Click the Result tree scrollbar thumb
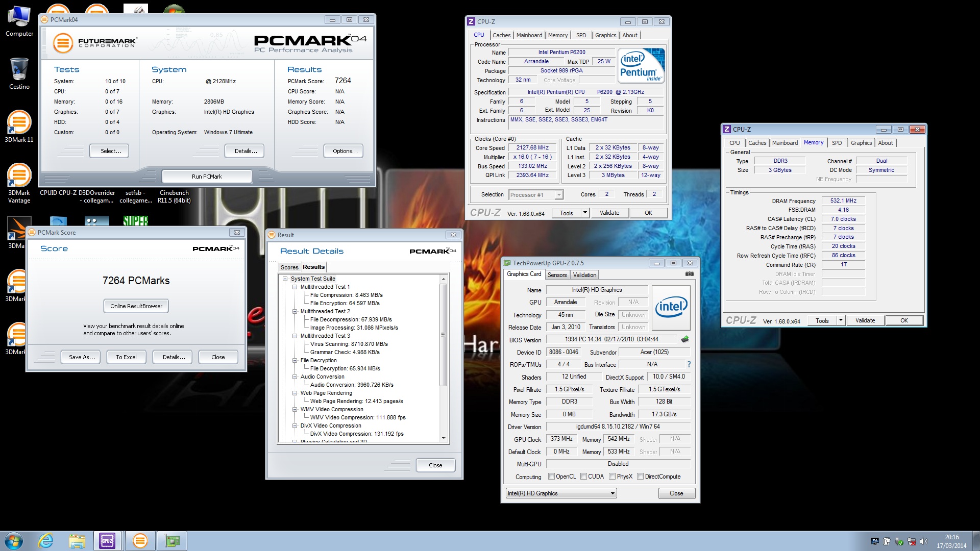980x551 pixels. coord(443,335)
